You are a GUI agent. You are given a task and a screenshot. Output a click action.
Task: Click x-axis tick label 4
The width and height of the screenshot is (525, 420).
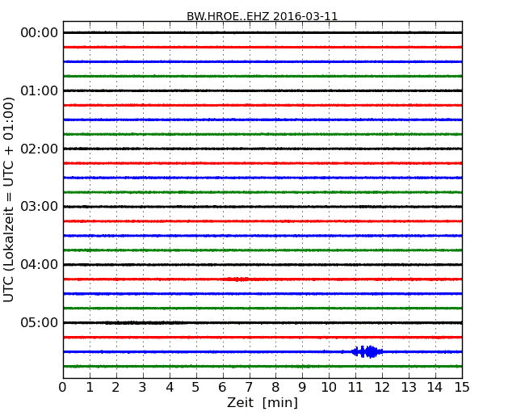170,387
